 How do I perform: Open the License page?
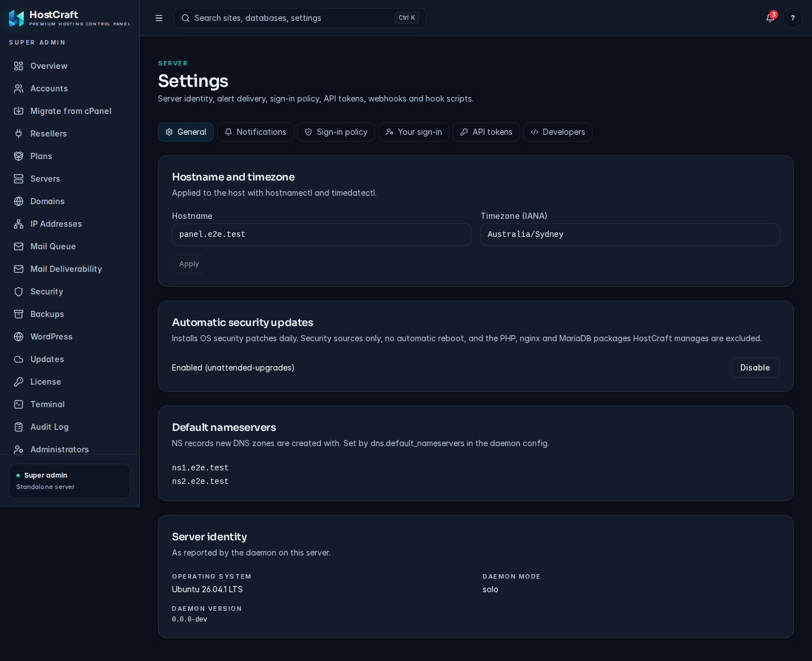pyautogui.click(x=70, y=382)
